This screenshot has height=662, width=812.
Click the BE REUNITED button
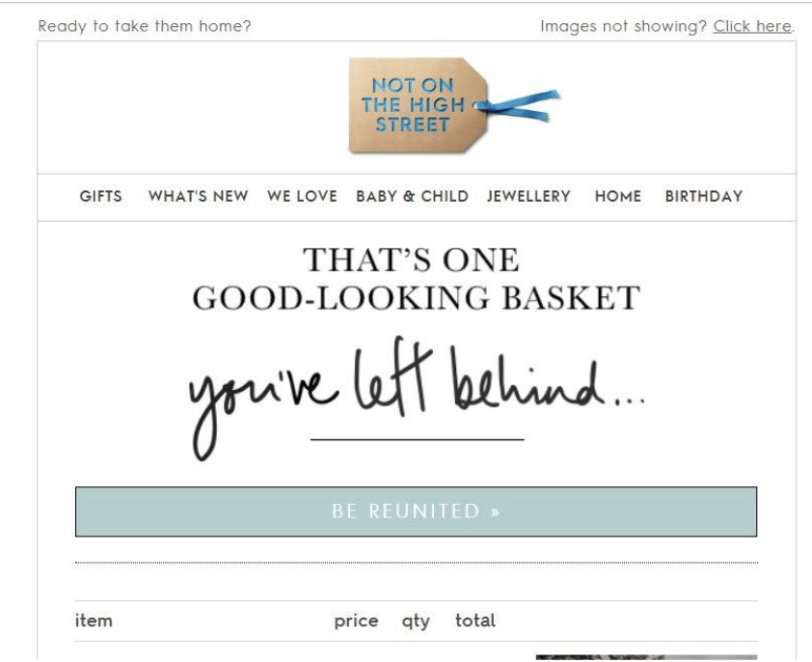[416, 511]
